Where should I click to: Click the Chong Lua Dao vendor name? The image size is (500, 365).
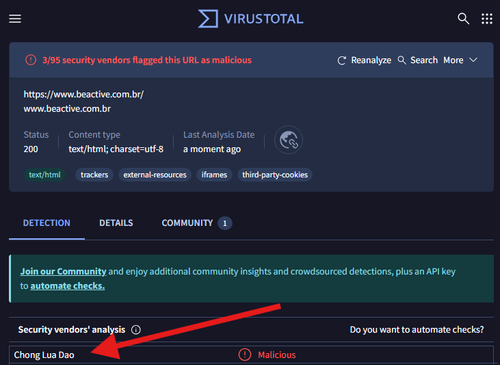click(44, 355)
